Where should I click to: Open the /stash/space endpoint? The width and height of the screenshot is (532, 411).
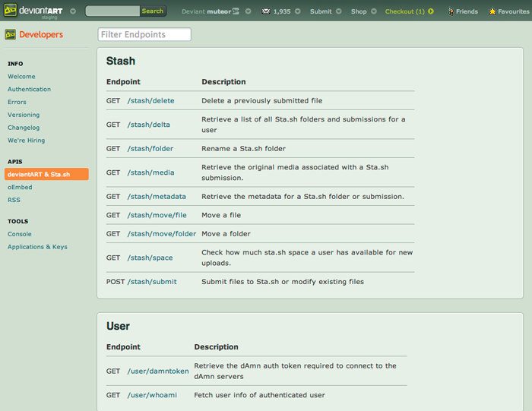coord(150,258)
